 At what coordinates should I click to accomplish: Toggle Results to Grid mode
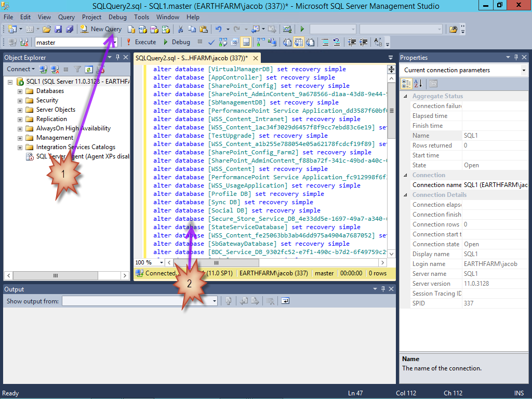pyautogui.click(x=299, y=43)
